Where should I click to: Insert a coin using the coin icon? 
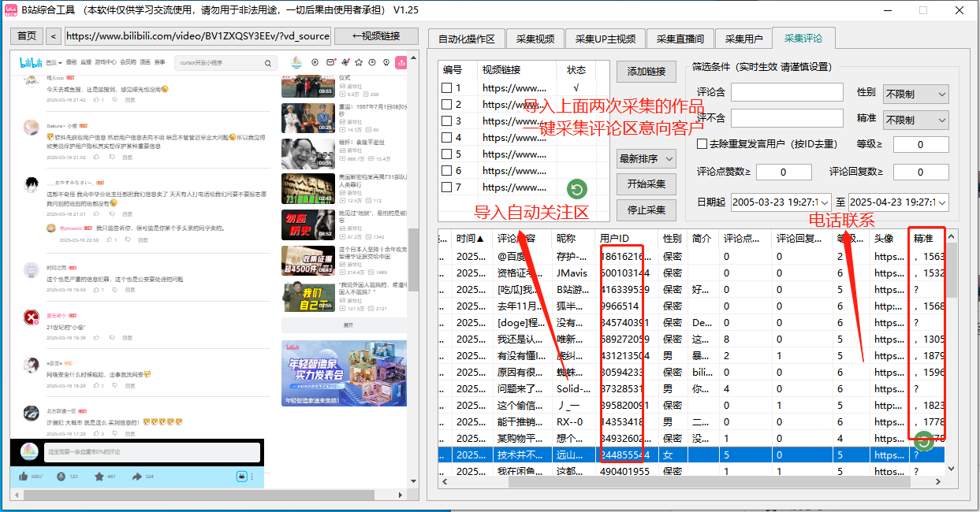(61, 477)
